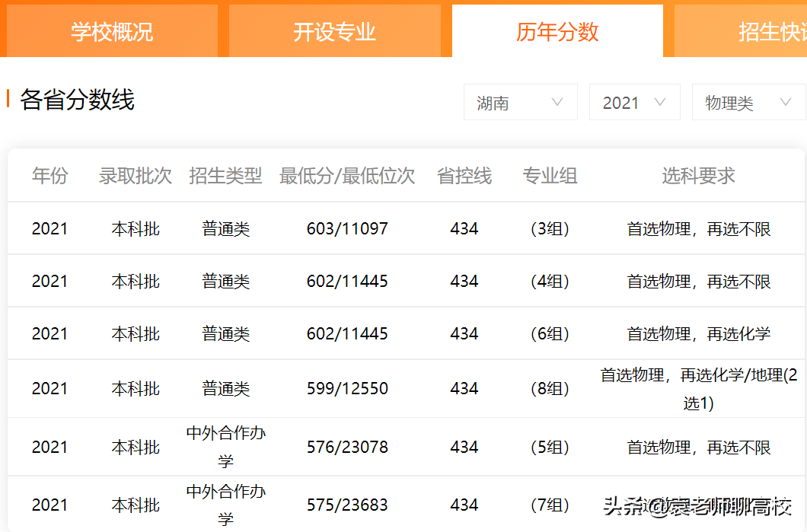The width and height of the screenshot is (807, 532).
Task: Click the 专业组 column header
Action: click(550, 175)
